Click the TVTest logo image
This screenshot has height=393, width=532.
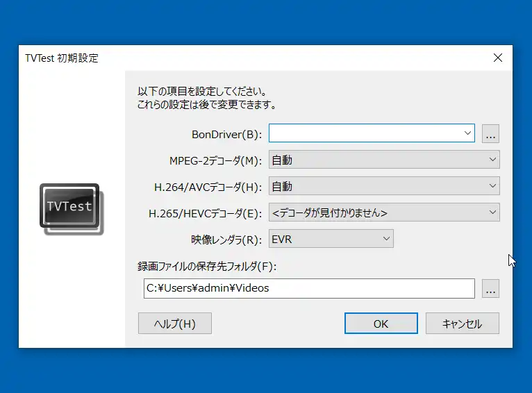point(72,209)
